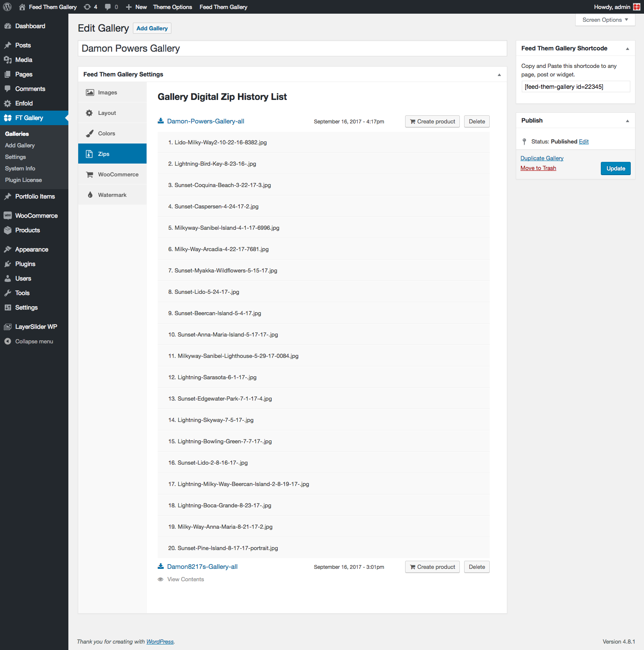Delete the Damon-Powers-Gallery-all zip
The height and width of the screenshot is (650, 644).
tap(477, 121)
